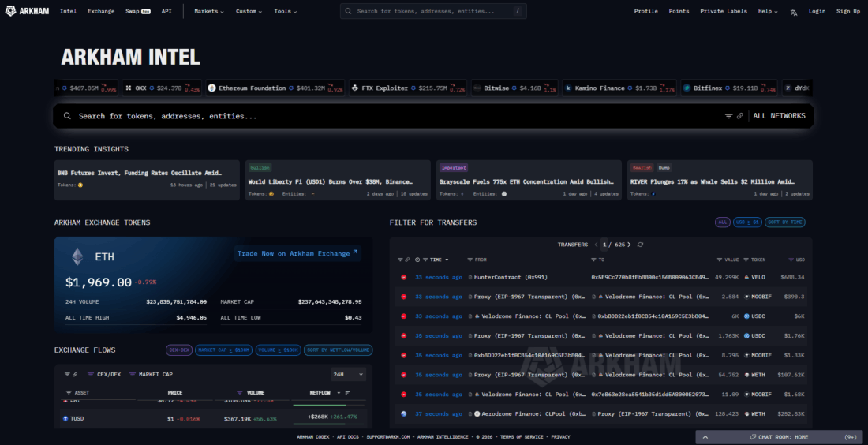Screen dimensions: 868x445
Task: Click the Arkham logo in the header
Action: [x=27, y=11]
